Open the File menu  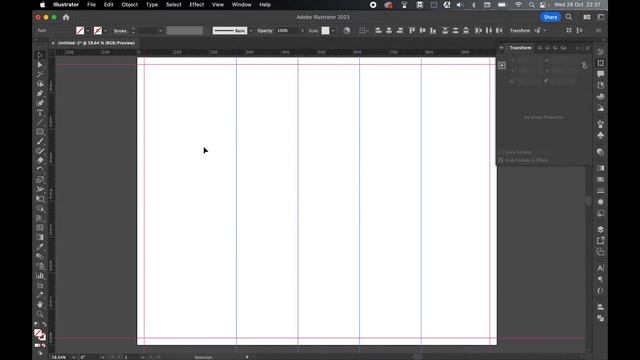pos(91,5)
